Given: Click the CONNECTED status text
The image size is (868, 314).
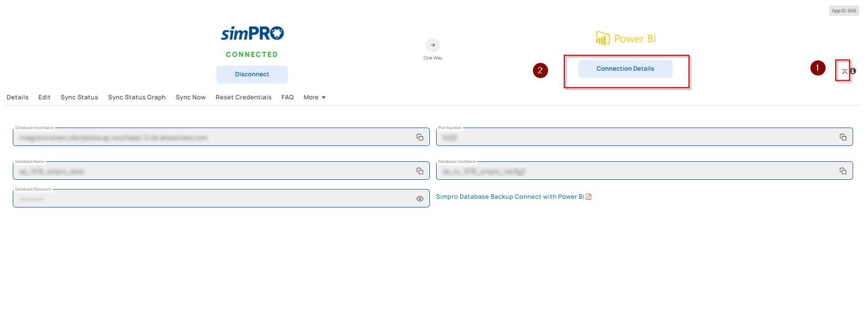Looking at the screenshot, I should pyautogui.click(x=252, y=54).
